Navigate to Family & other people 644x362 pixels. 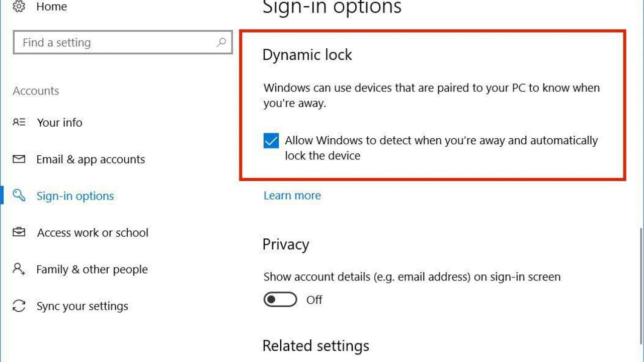pos(92,269)
